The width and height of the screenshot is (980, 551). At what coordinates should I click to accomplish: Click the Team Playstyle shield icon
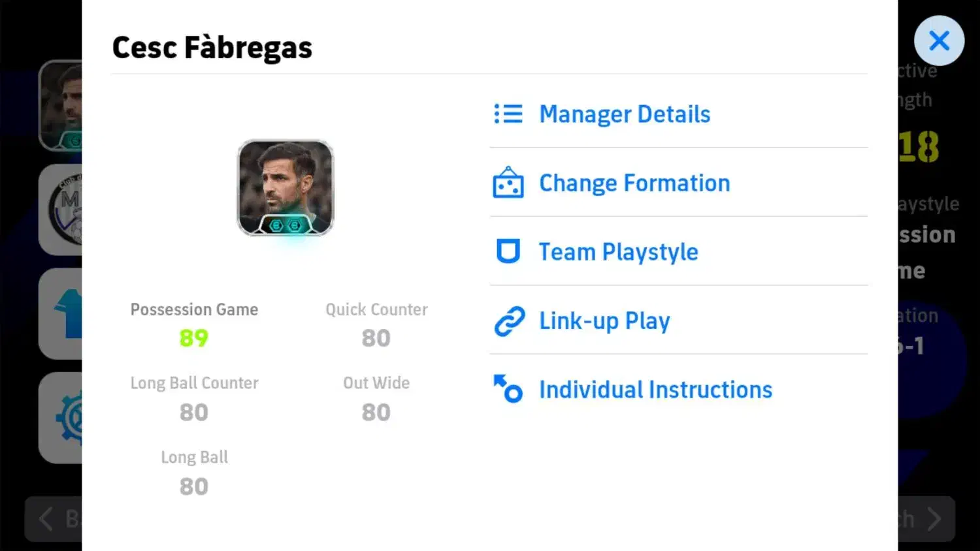tap(508, 251)
